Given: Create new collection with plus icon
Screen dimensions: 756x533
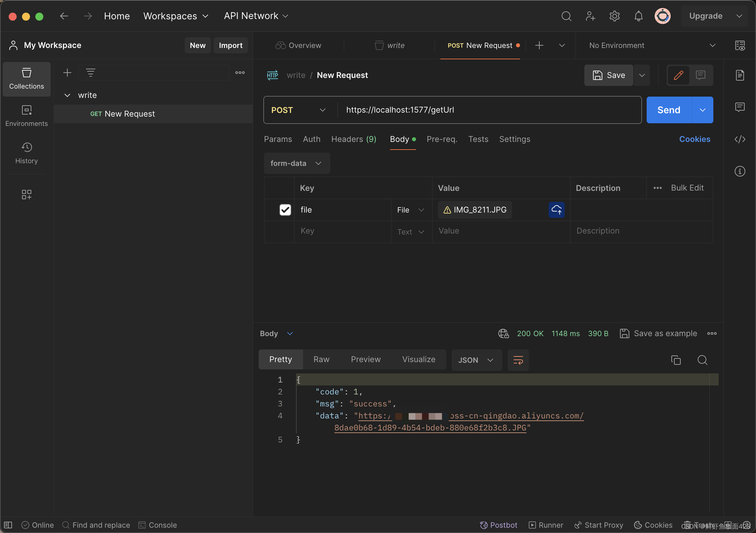Looking at the screenshot, I should coord(67,73).
